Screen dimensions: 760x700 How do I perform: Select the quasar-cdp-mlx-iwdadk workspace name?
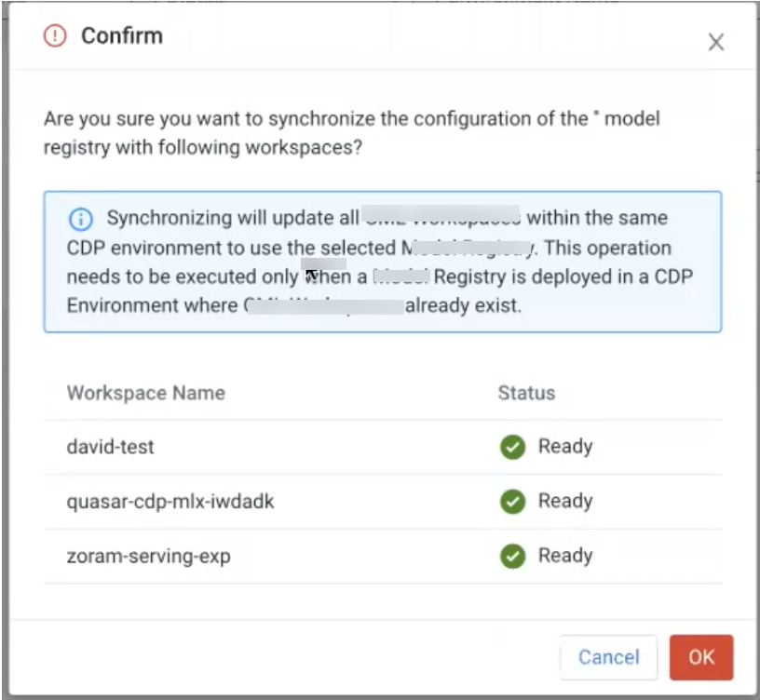pos(170,502)
